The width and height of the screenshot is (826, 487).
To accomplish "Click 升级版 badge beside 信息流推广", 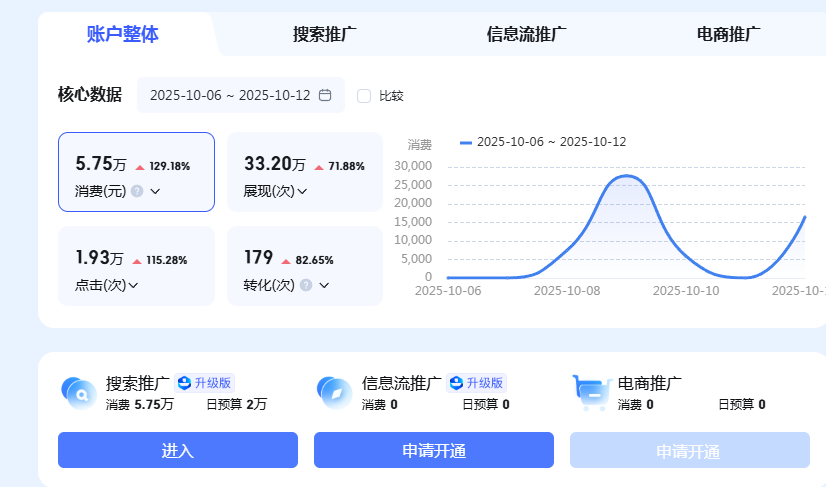I will coord(477,383).
